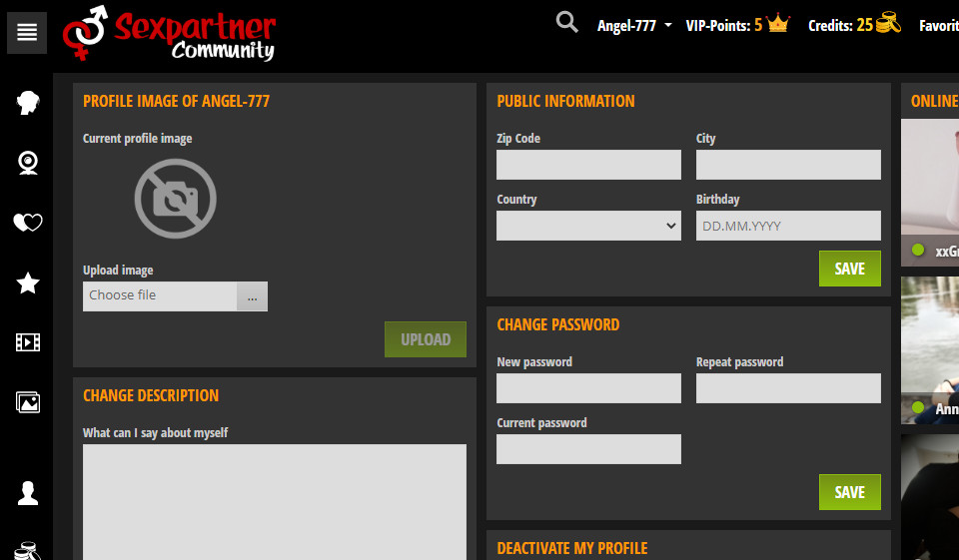
Task: Click the film strip videos icon
Action: click(28, 343)
